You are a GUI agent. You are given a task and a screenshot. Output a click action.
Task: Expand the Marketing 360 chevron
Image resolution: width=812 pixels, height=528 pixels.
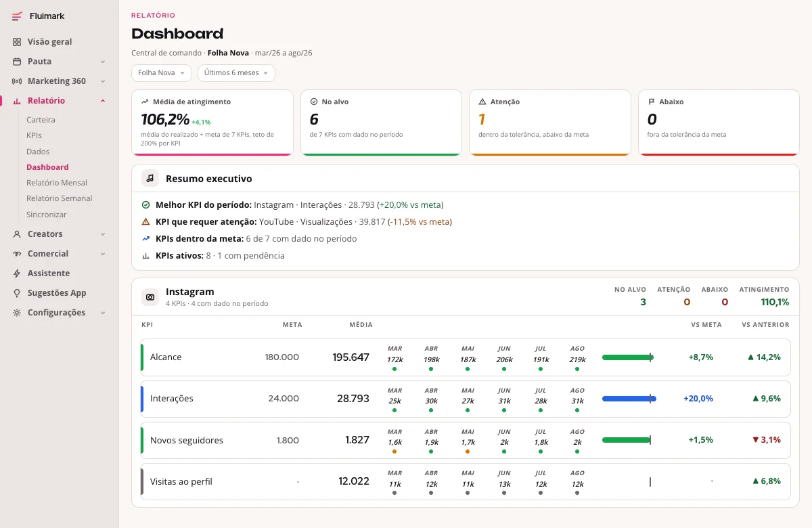click(x=103, y=81)
